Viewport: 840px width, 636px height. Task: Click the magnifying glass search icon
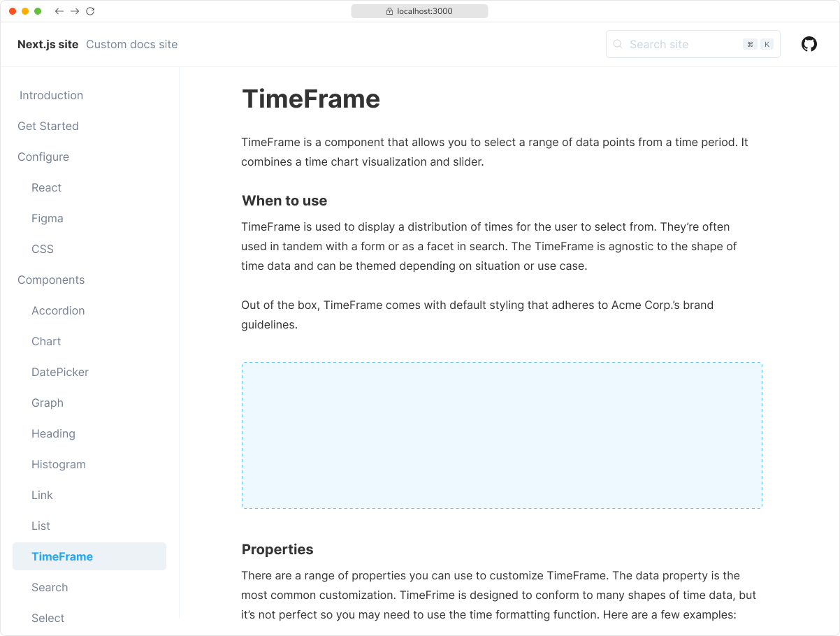tap(618, 44)
